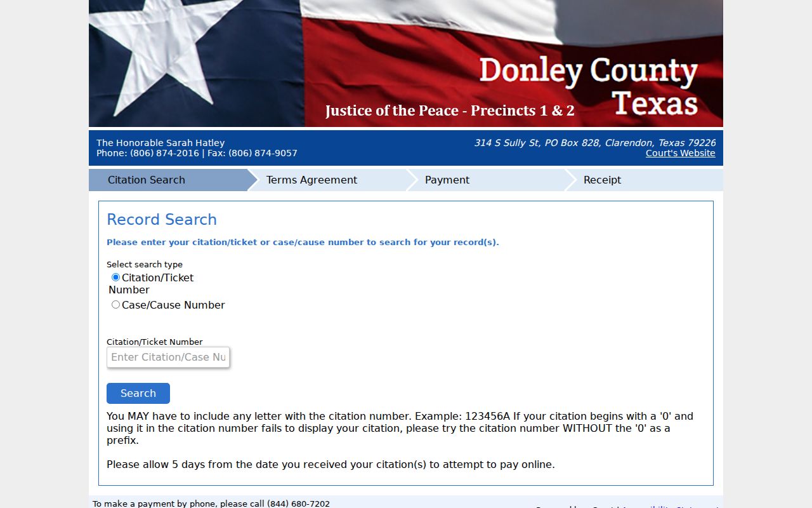
Task: Click the Record Search heading
Action: pyautogui.click(x=162, y=220)
